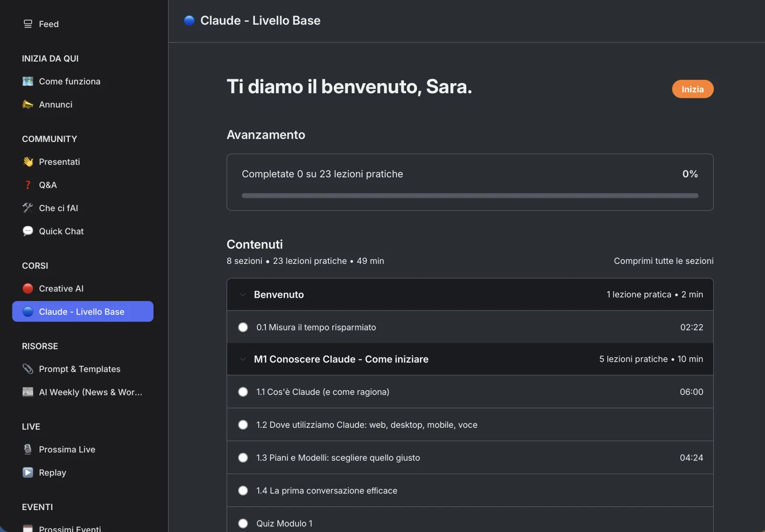This screenshot has height=532, width=765.
Task: Click the red question mark Q&A icon
Action: (x=28, y=185)
